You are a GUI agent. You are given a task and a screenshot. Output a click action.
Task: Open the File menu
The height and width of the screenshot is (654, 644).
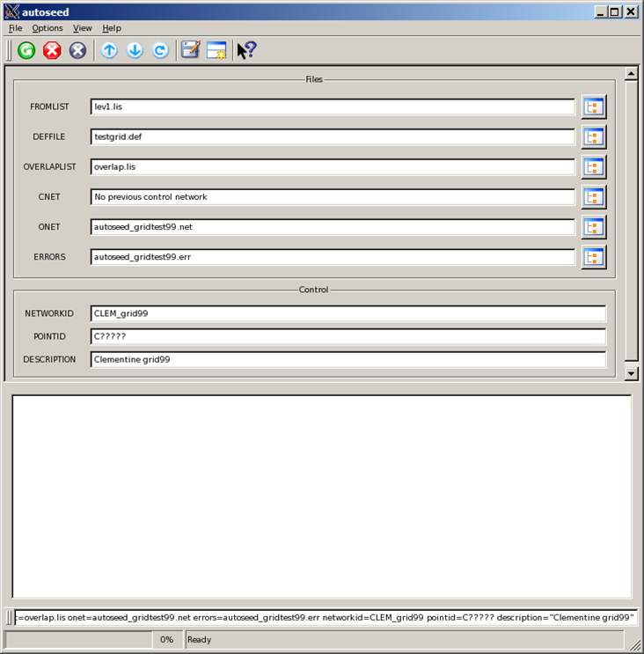tap(16, 28)
